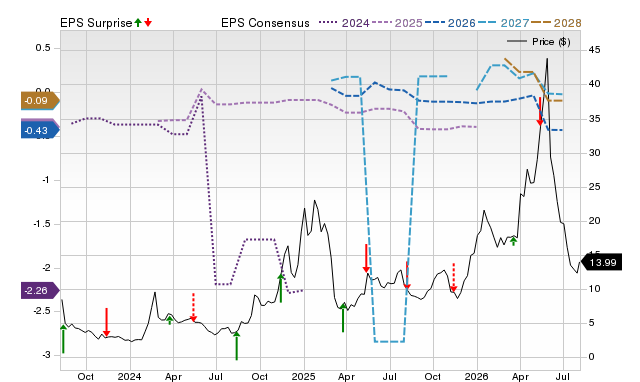Click the red dotted surprise arrow near May 2024
This screenshot has width=640, height=382.
click(x=193, y=307)
